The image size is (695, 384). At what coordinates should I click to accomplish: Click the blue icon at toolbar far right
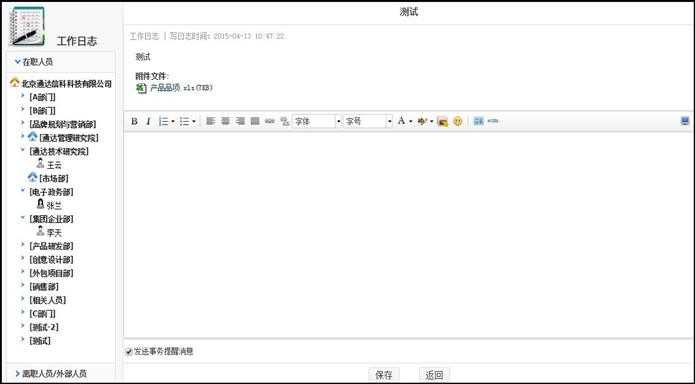[685, 121]
